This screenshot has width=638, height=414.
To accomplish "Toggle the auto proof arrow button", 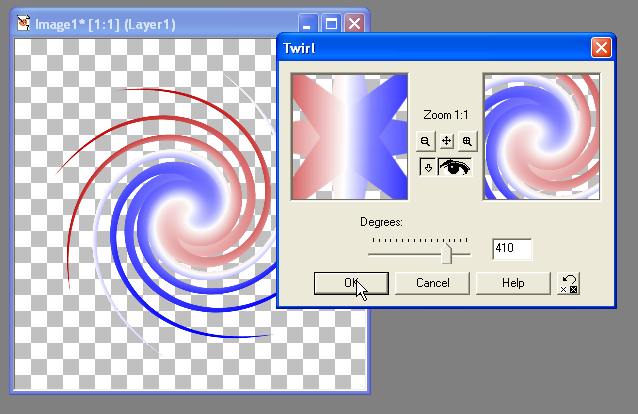I will (428, 167).
